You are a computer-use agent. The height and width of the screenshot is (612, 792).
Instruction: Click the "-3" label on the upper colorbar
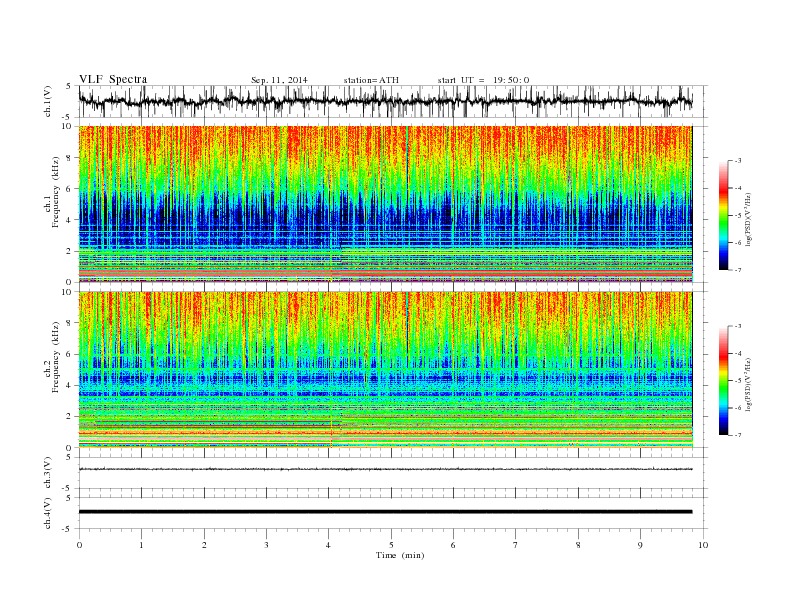pos(738,161)
